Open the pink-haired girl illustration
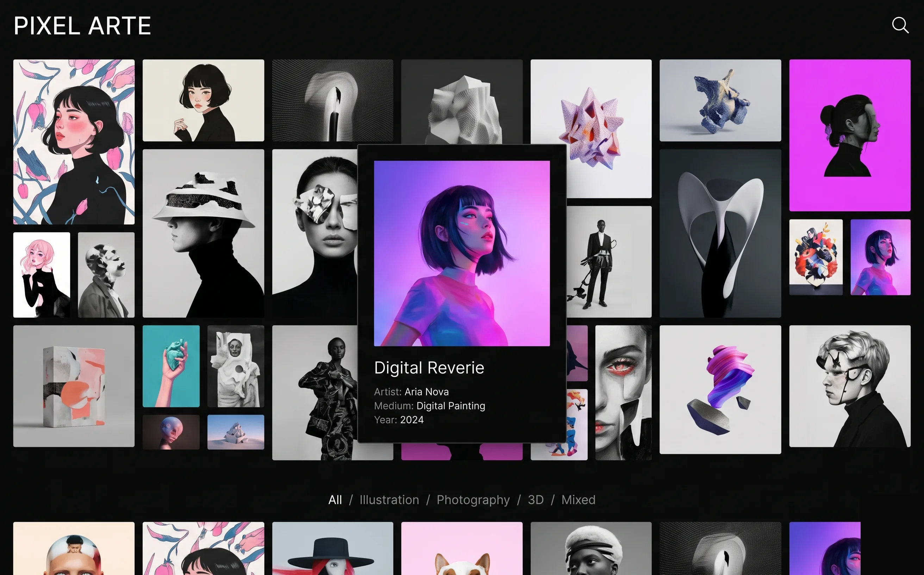This screenshot has height=575, width=924. click(42, 275)
